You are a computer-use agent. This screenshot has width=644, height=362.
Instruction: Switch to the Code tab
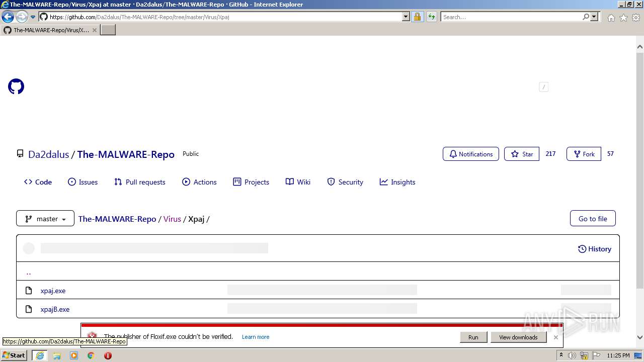point(38,182)
